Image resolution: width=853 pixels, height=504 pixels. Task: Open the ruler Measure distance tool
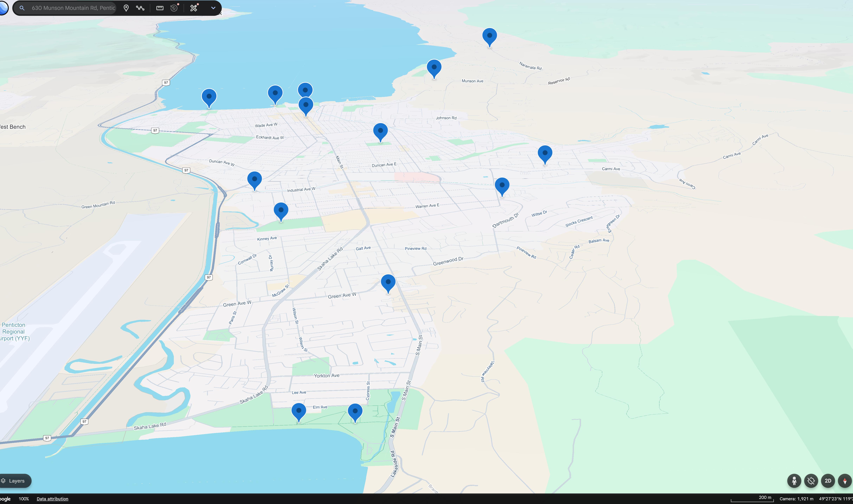[160, 8]
